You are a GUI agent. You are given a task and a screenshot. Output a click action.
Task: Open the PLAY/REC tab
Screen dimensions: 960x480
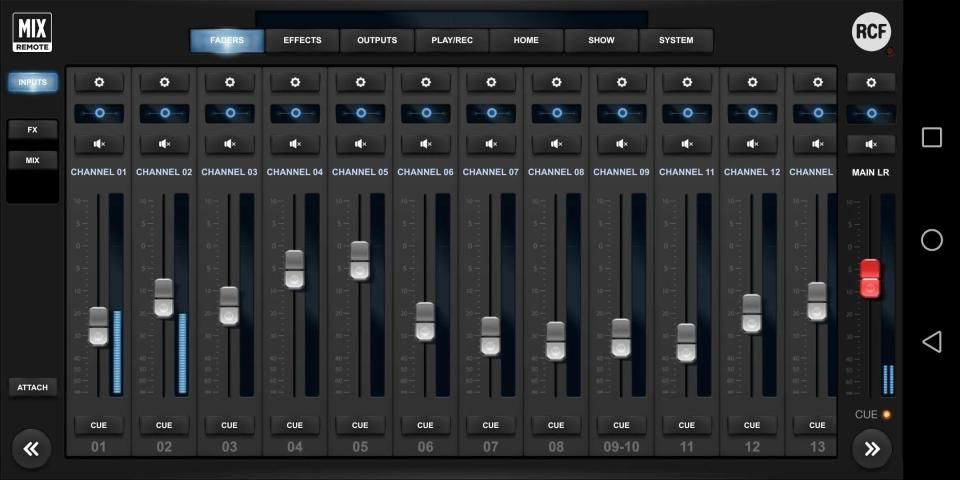point(452,40)
